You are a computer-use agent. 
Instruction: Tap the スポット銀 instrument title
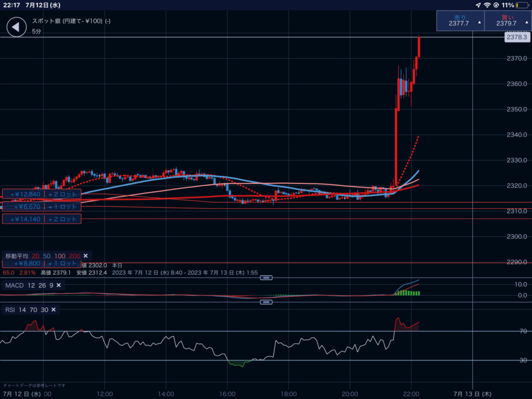pos(71,21)
